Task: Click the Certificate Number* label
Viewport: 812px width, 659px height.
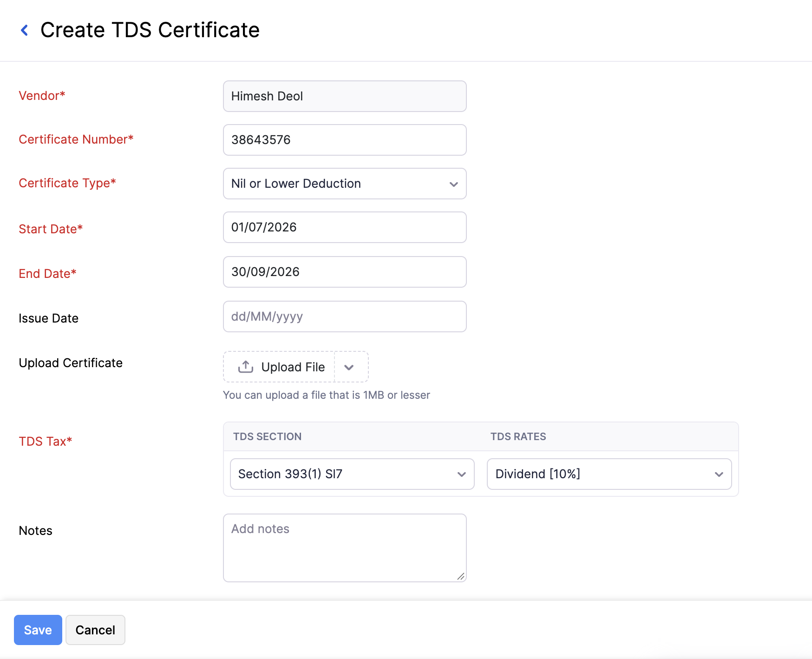Action: [x=76, y=139]
